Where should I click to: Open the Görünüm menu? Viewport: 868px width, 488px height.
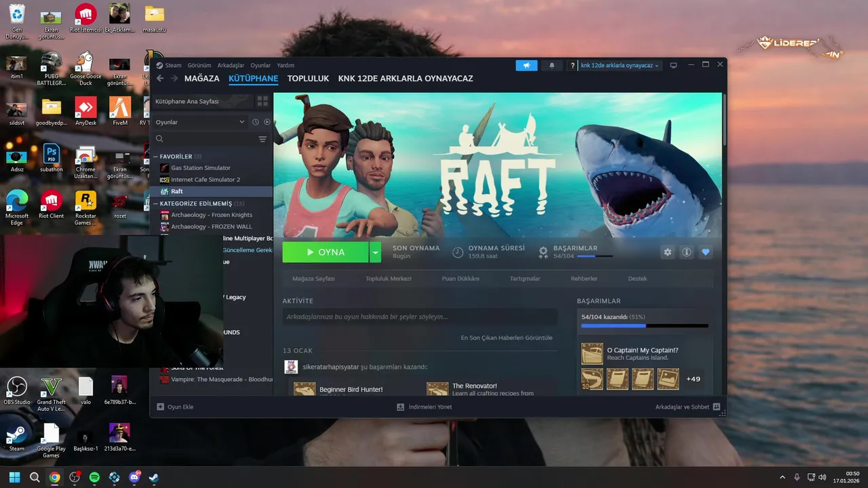(x=199, y=66)
